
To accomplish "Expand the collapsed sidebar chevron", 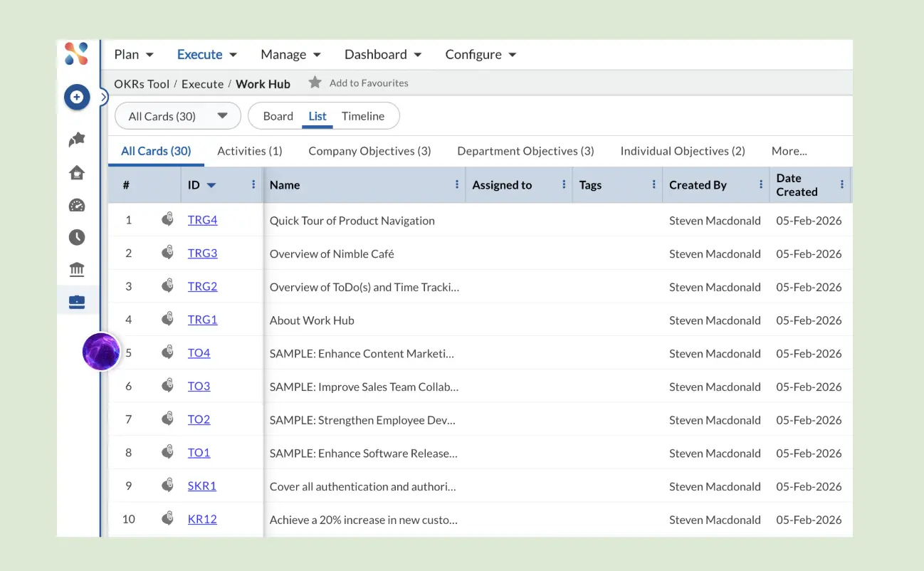I will [x=103, y=95].
